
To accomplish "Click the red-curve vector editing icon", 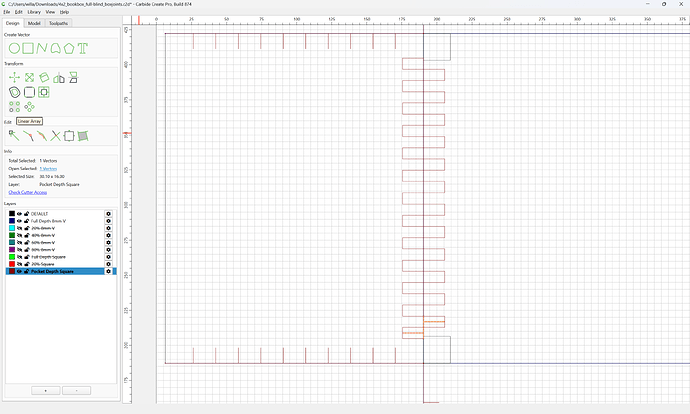I will tap(42, 136).
